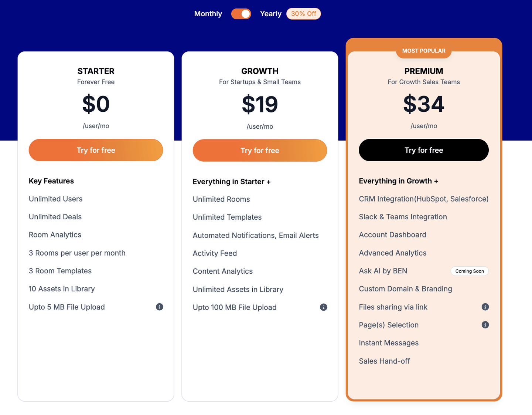Image resolution: width=532 pixels, height=415 pixels.
Task: Select Monthly billing label
Action: [x=208, y=14]
